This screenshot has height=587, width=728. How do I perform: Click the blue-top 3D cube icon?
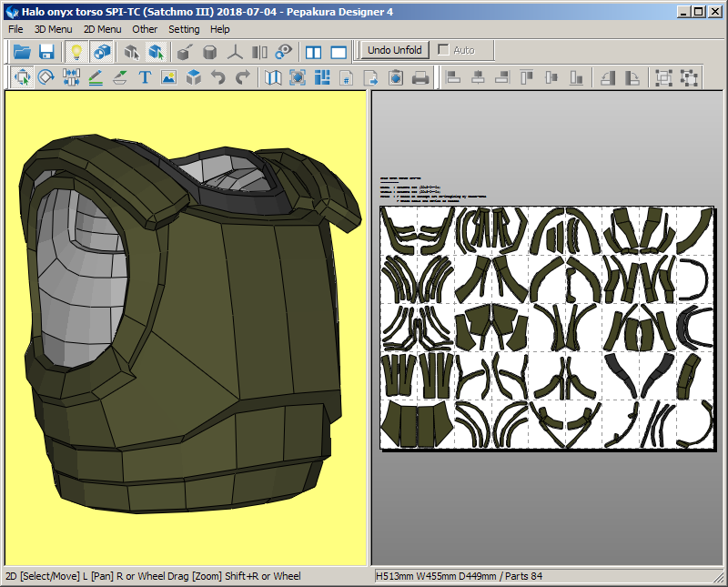pos(194,77)
